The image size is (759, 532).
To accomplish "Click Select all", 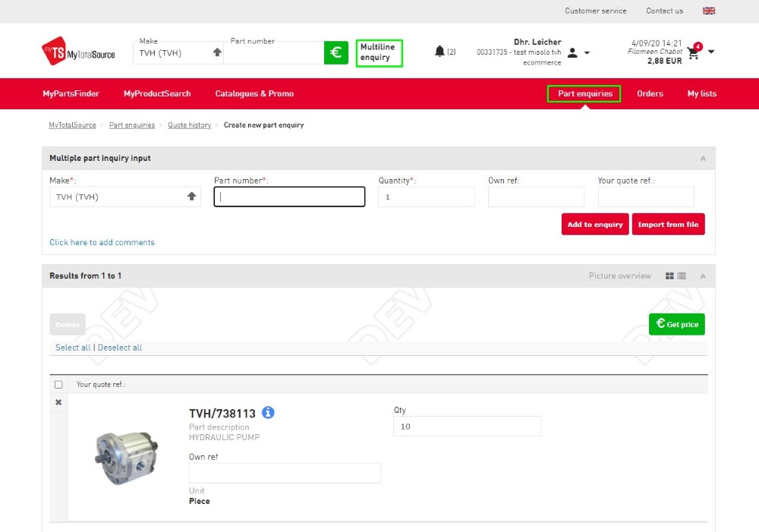I will (73, 348).
